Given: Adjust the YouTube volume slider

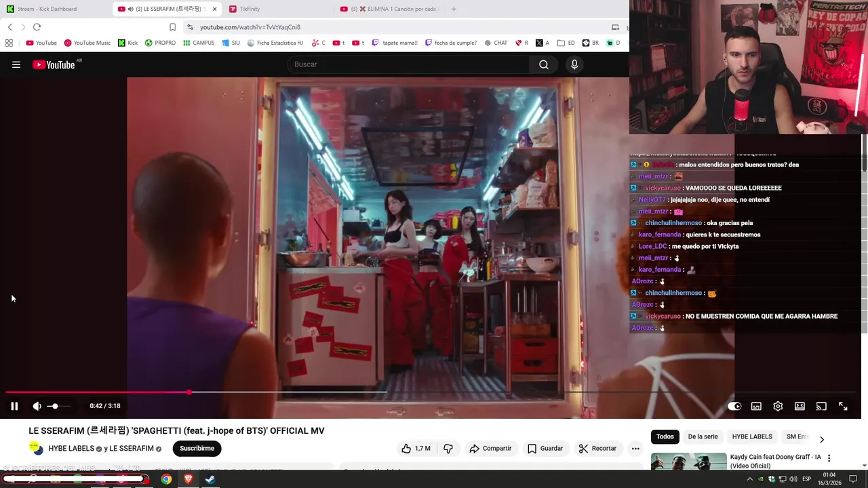Looking at the screenshot, I should pos(58,406).
